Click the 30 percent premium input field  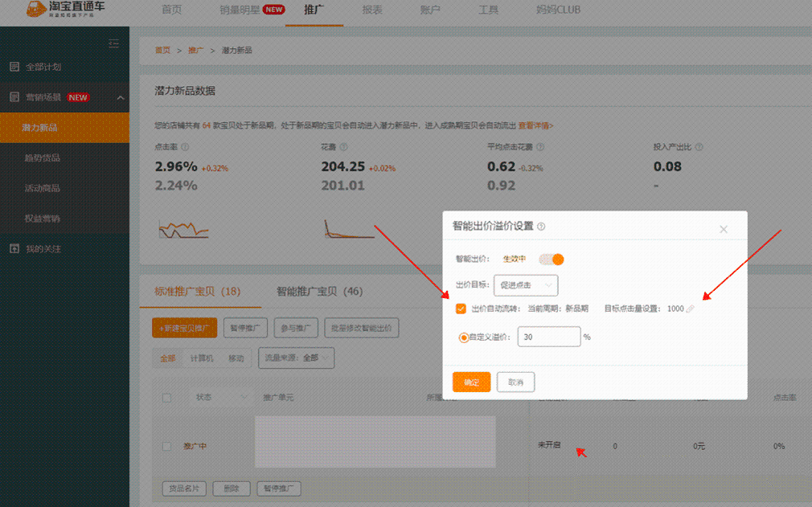[x=548, y=336]
